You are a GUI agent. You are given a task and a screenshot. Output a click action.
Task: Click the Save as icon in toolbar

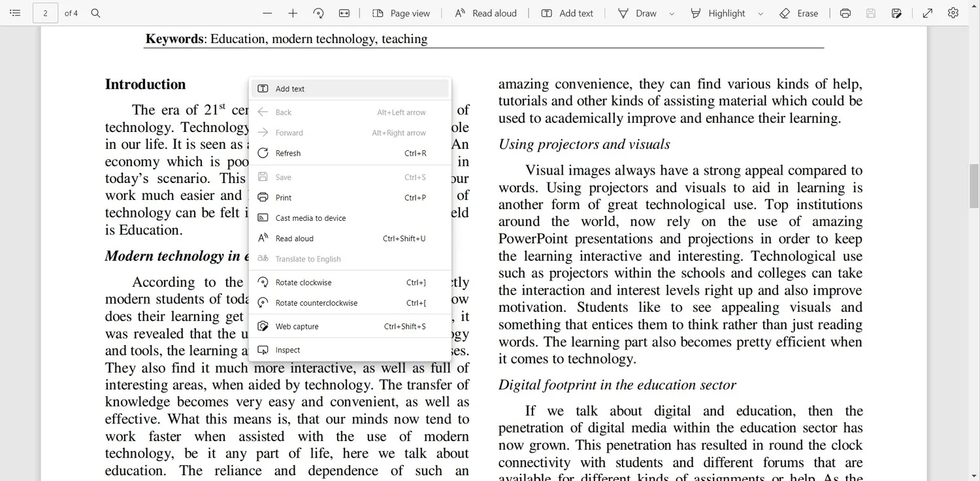pos(896,13)
